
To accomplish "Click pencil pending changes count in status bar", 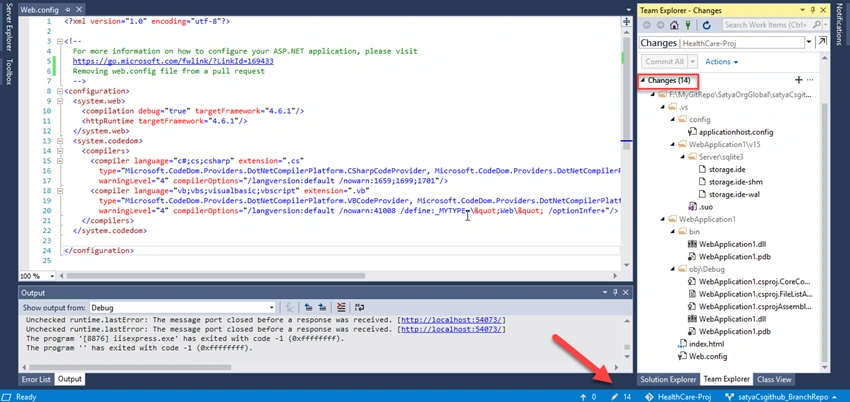I will click(621, 397).
